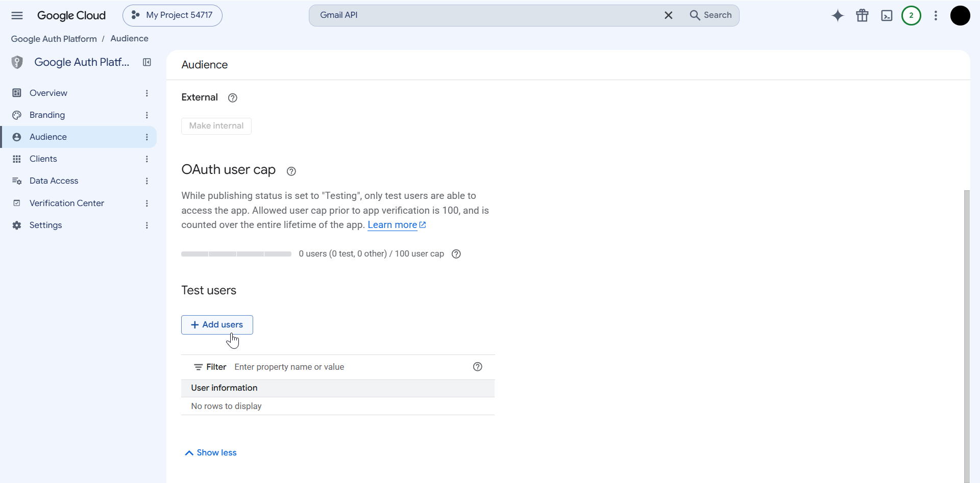The image size is (980, 483).
Task: Open the Clients section
Action: [43, 159]
